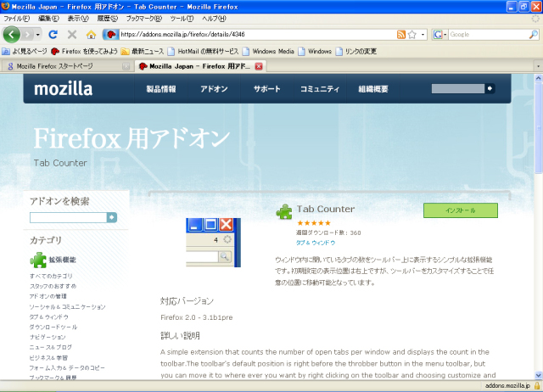Open the Firefox を使ってみよう bookmark
This screenshot has width=543, height=392.
(84, 52)
